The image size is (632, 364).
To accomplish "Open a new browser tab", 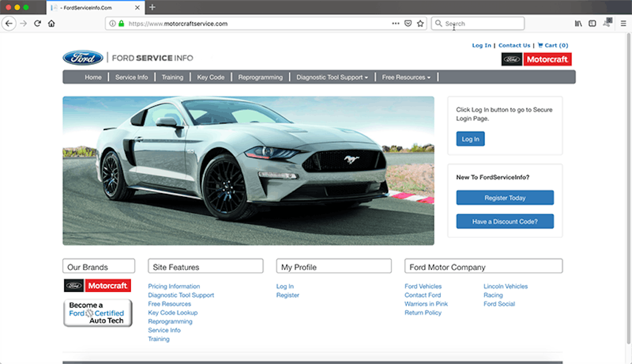I will pyautogui.click(x=152, y=7).
